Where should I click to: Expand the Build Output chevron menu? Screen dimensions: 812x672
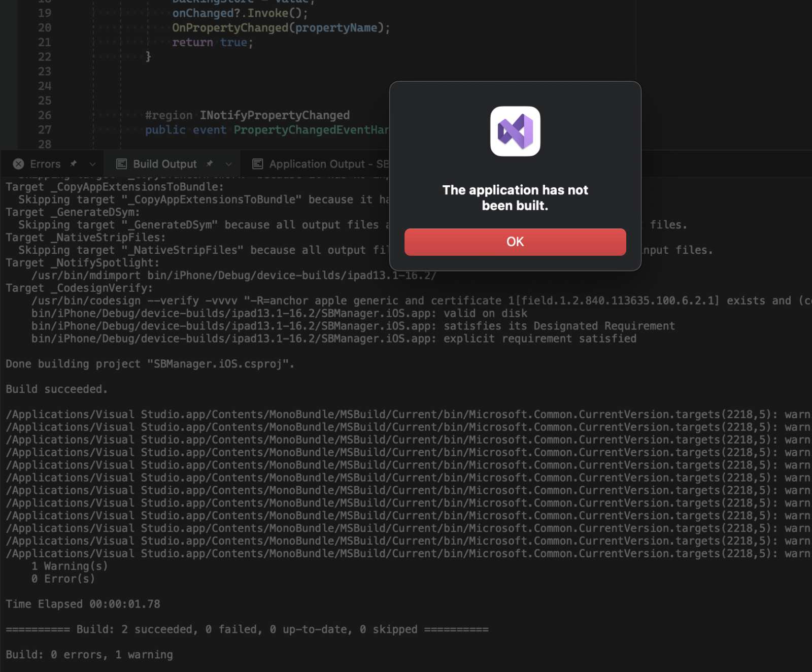228,164
